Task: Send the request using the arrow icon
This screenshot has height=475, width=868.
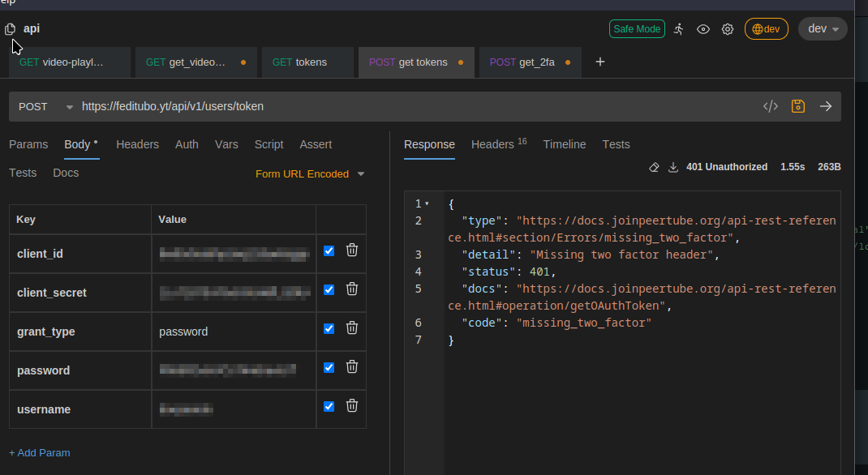Action: [x=826, y=106]
